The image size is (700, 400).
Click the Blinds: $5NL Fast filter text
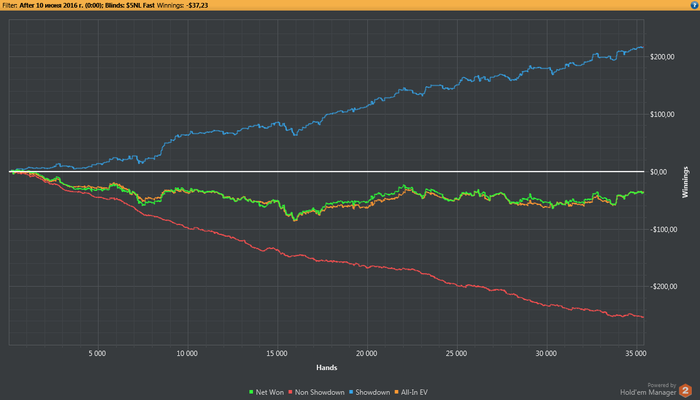(x=130, y=5)
